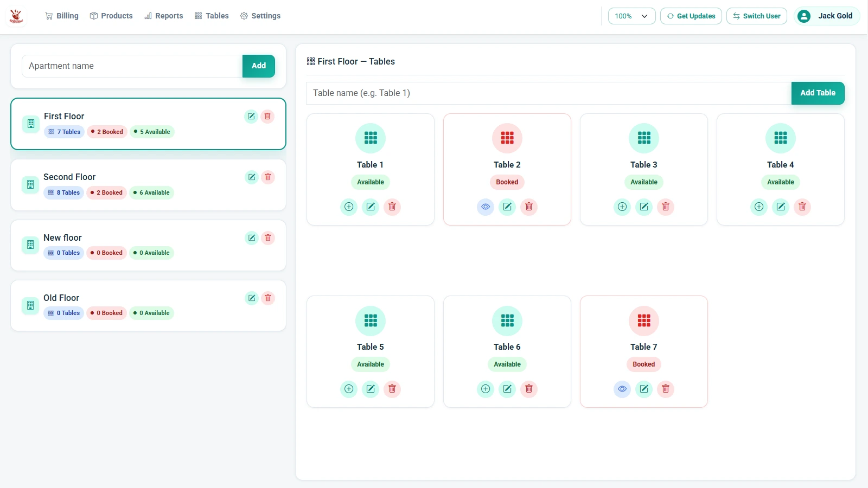Focus the Apartment name input field
Image resolution: width=868 pixels, height=488 pixels.
point(132,66)
